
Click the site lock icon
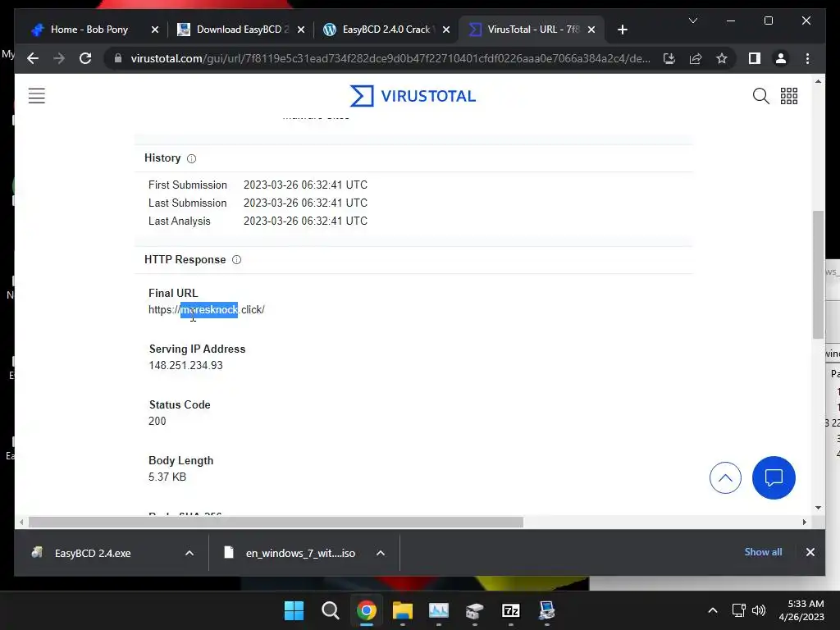click(118, 58)
